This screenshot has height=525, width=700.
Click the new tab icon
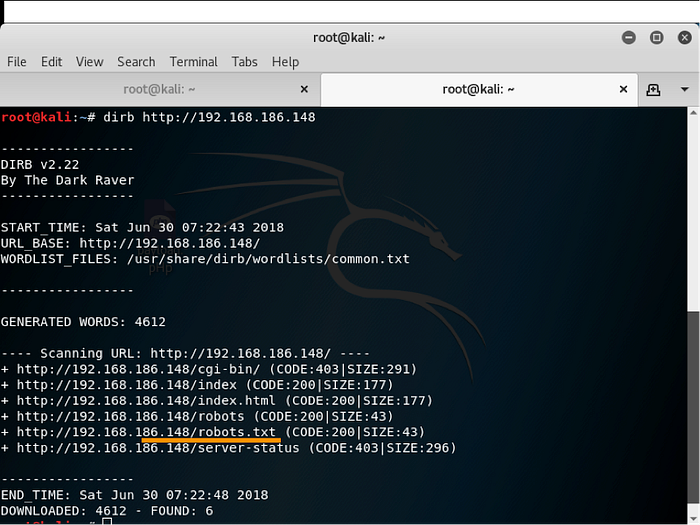653,89
